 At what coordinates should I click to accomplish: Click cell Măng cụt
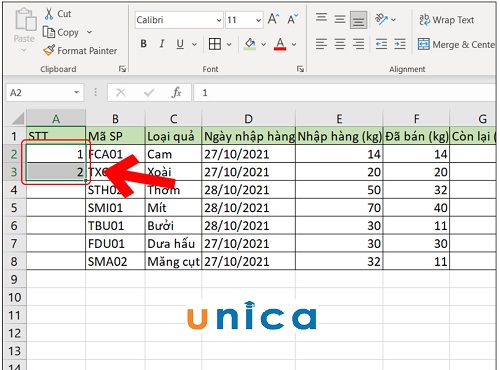click(173, 262)
